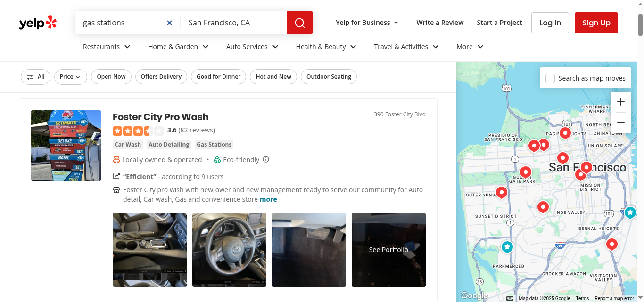This screenshot has height=302, width=644.
Task: Click the Sign Up button
Action: pos(596,23)
